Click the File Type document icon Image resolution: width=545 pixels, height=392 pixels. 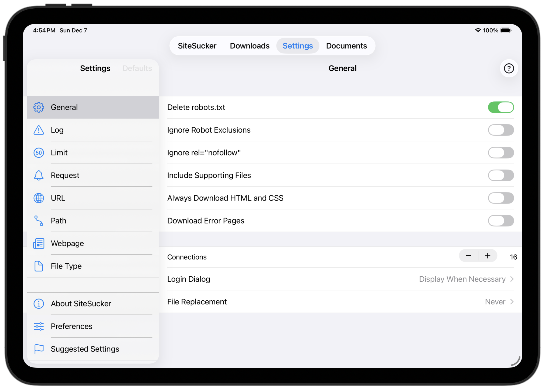[x=39, y=266]
